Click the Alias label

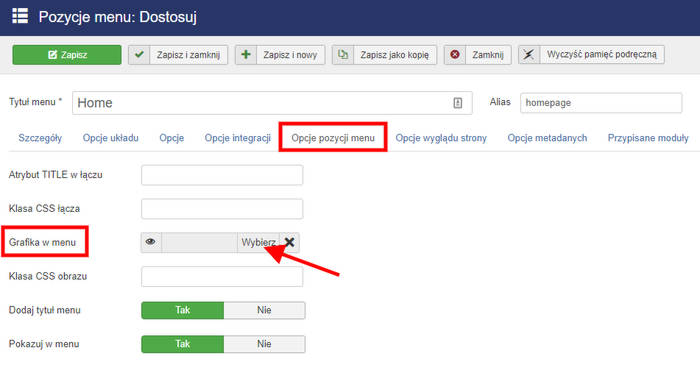pos(500,102)
